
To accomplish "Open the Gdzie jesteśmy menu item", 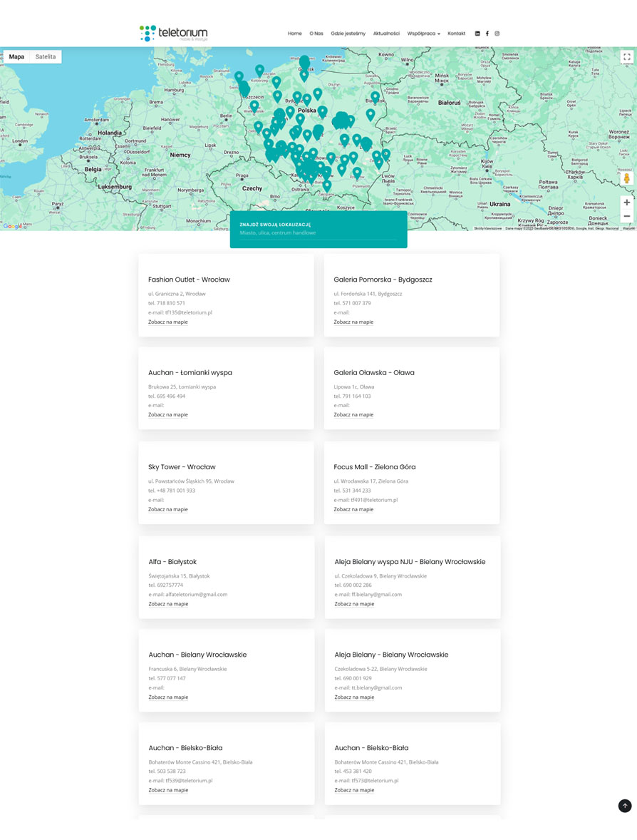I will click(348, 34).
